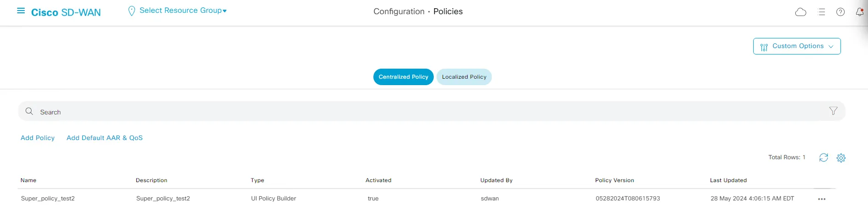868x216 pixels.
Task: Open the hamburger navigation menu
Action: [21, 11]
